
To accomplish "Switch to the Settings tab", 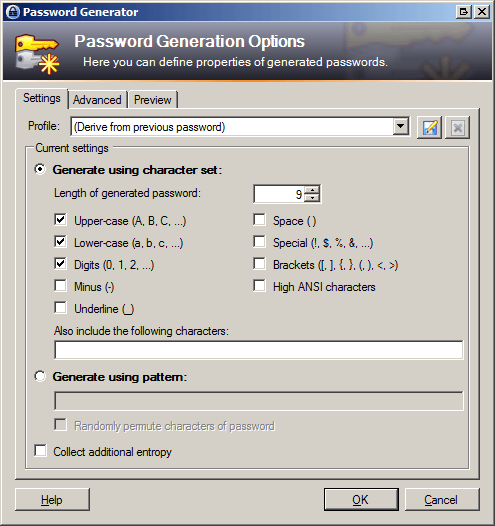I will (42, 98).
